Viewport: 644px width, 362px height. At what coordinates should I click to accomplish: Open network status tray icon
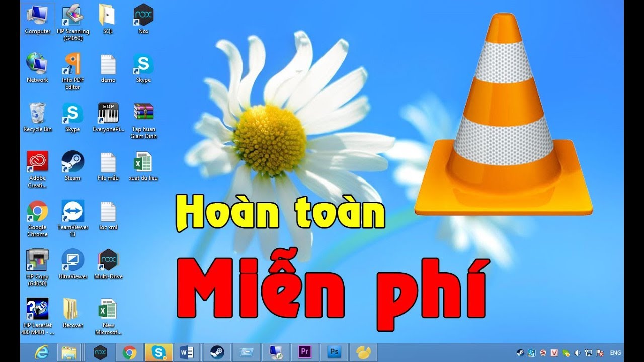588,353
